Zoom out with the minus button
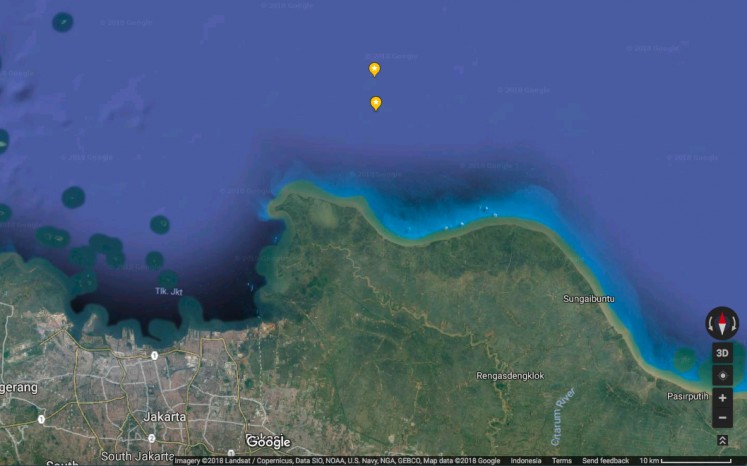 click(722, 417)
